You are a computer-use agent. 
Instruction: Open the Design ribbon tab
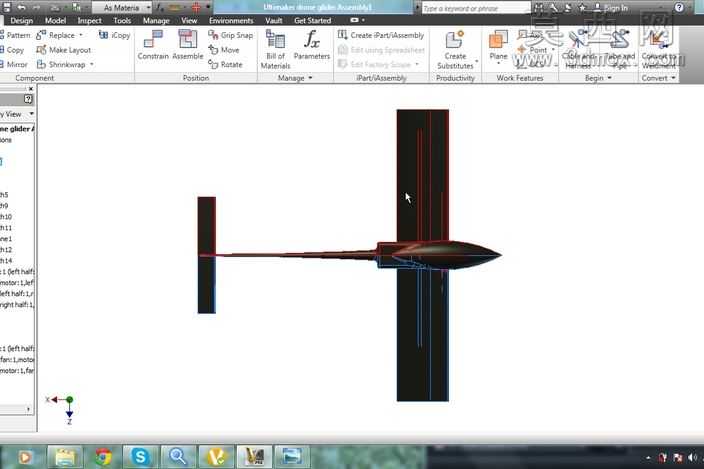pyautogui.click(x=22, y=21)
